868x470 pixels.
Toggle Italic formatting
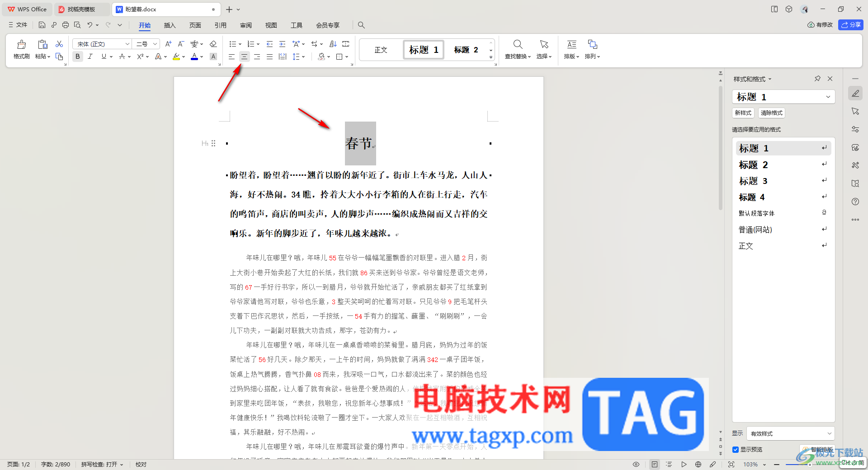pyautogui.click(x=90, y=56)
